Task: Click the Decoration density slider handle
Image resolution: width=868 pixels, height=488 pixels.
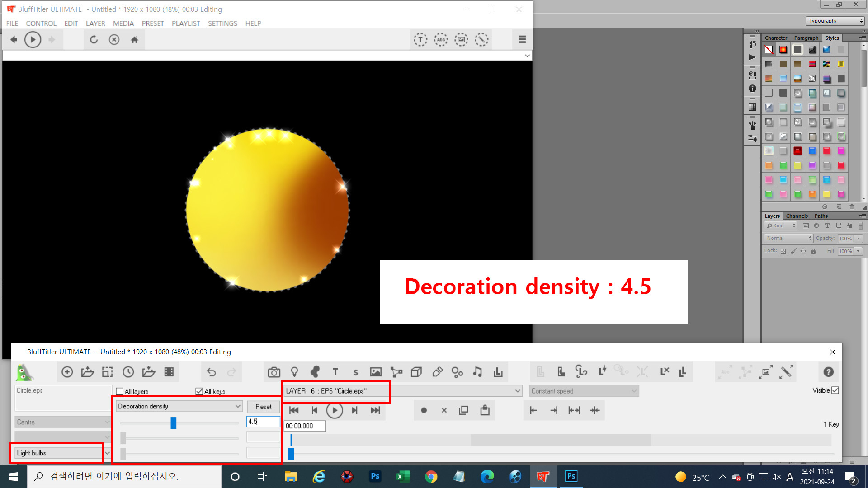Action: 173,423
